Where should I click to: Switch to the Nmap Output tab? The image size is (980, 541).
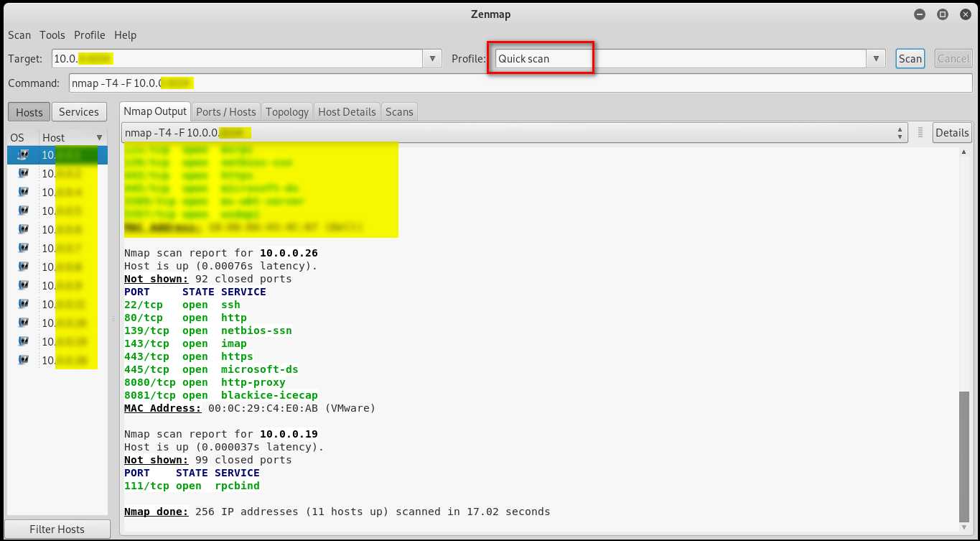click(x=155, y=111)
